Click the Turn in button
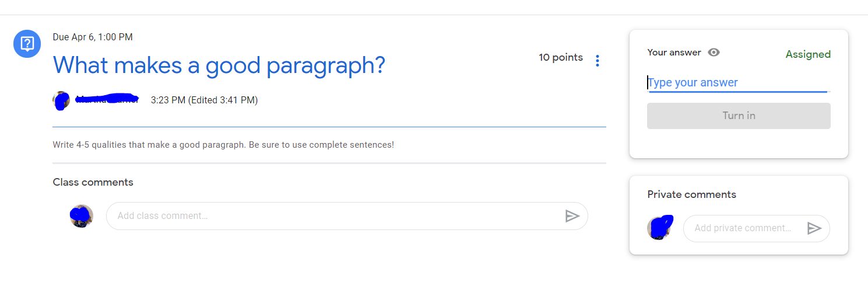Screen dimensions: 868x282 coord(739,116)
